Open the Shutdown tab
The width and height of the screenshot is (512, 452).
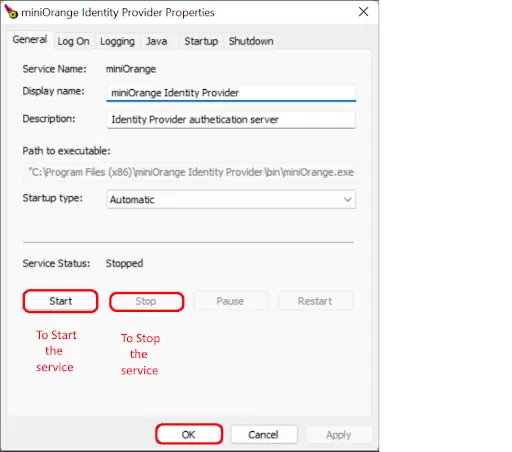point(251,41)
